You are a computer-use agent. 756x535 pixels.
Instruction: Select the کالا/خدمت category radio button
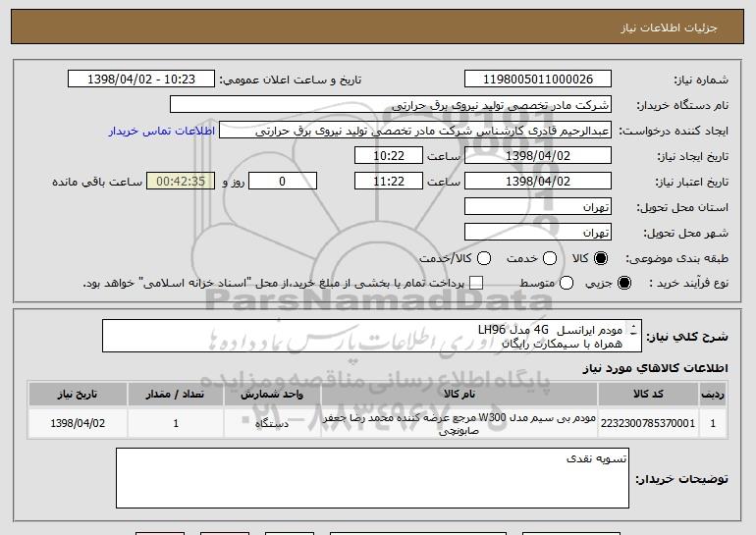[484, 258]
